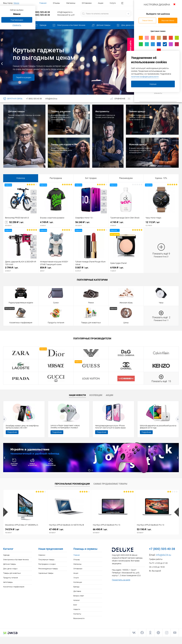Select the Левое Меню template option
Image resolution: width=182 pixels, height=644 pixels.
pyautogui.click(x=147, y=20)
